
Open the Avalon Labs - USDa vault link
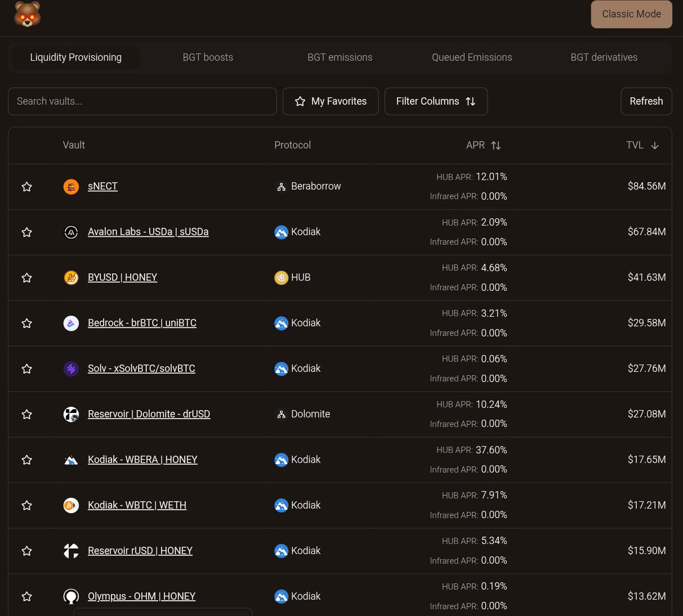coord(148,231)
